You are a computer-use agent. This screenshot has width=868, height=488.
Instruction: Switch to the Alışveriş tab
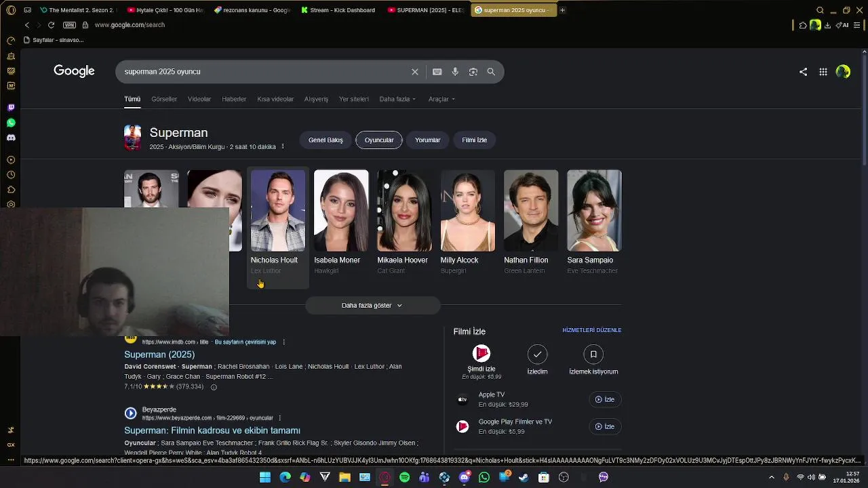[x=316, y=99]
